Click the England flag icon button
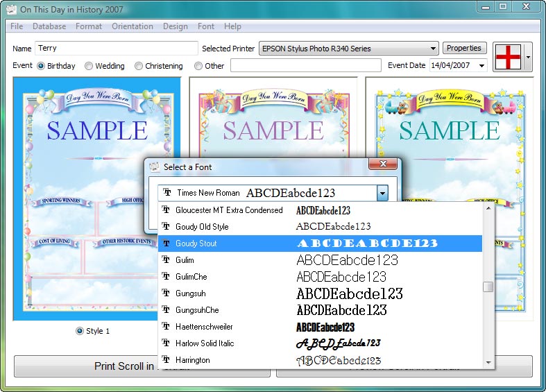The image size is (546, 392). pyautogui.click(x=508, y=57)
